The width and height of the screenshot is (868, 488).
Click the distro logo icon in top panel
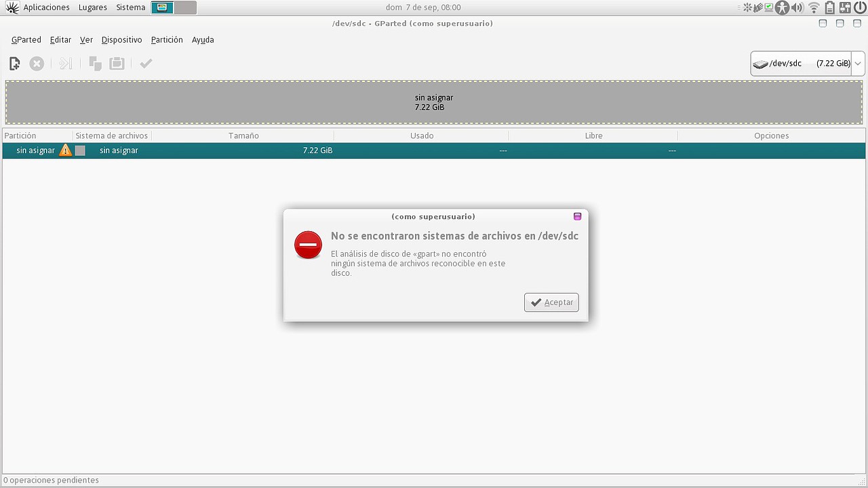[x=12, y=7]
